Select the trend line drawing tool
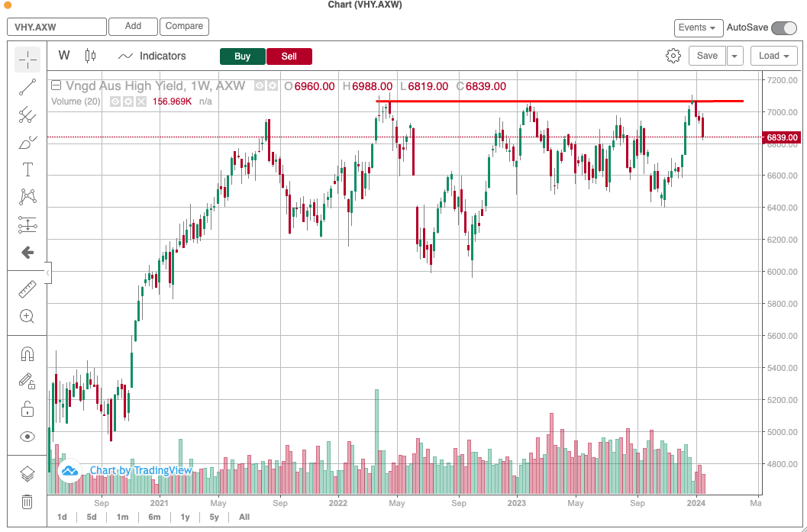 [27, 88]
